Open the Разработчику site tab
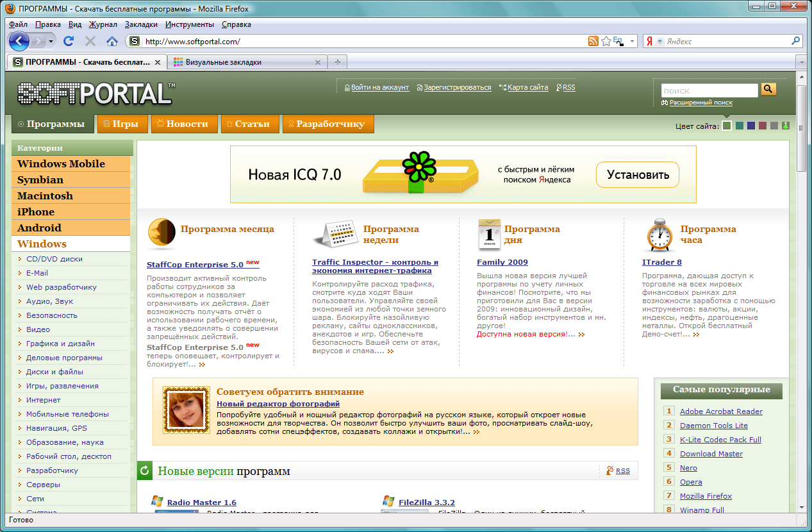 [328, 124]
